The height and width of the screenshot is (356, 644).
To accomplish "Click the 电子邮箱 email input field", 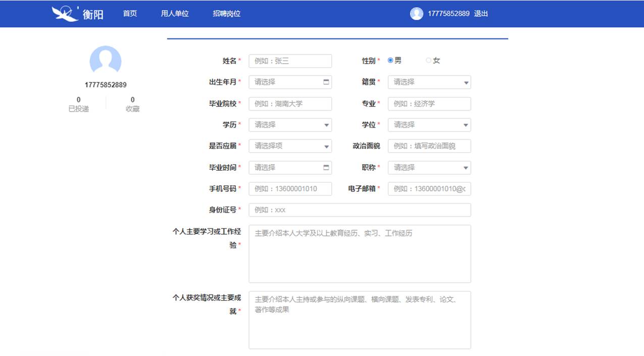I will click(x=428, y=188).
